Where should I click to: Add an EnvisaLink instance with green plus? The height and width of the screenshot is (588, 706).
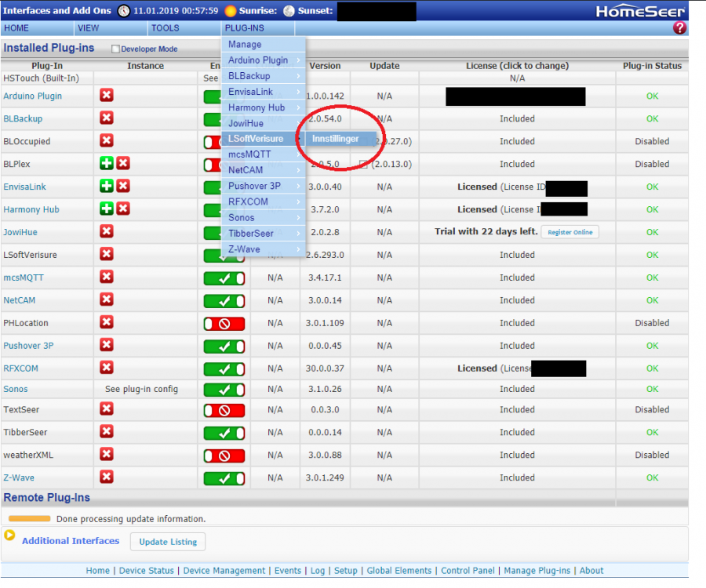point(107,187)
